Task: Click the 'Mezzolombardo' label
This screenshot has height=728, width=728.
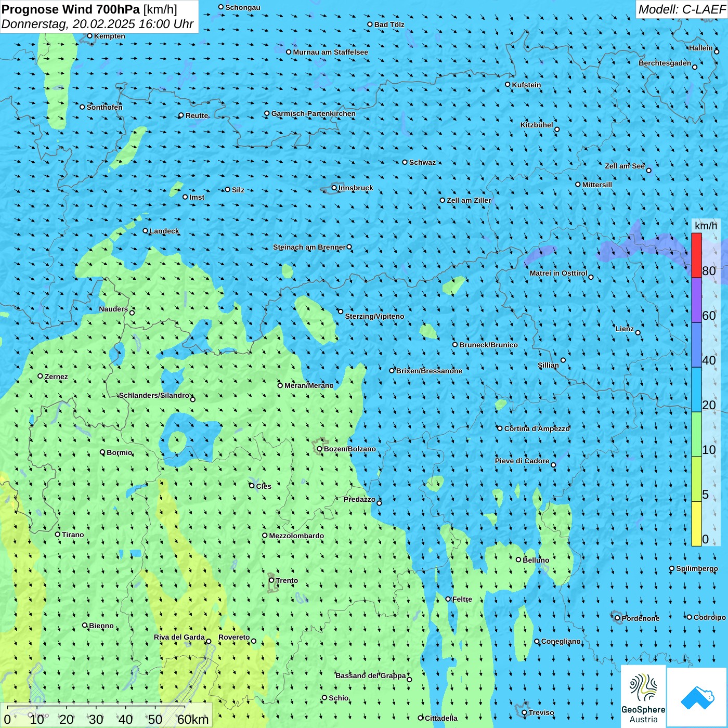Action: (x=296, y=536)
